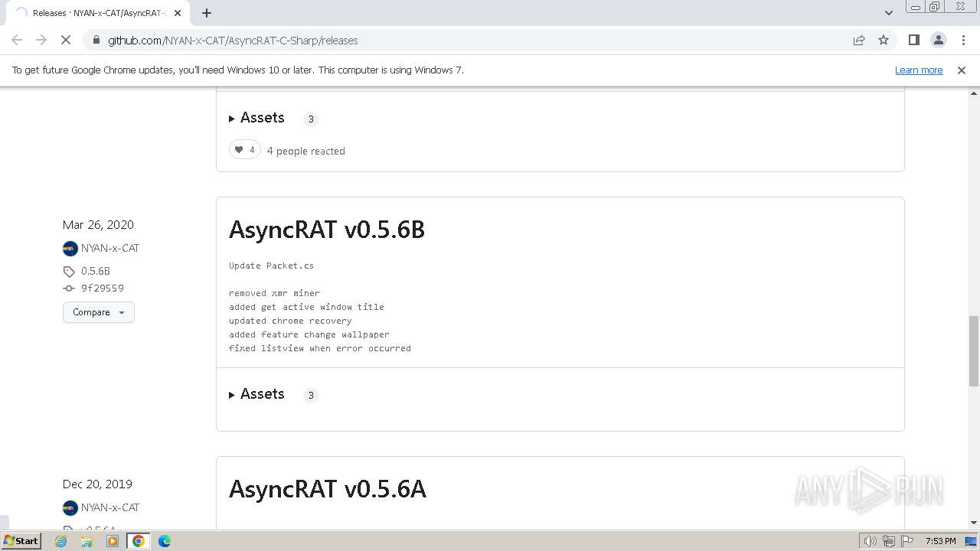The height and width of the screenshot is (551, 980).
Task: Open the Learn more link
Action: pyautogui.click(x=919, y=70)
